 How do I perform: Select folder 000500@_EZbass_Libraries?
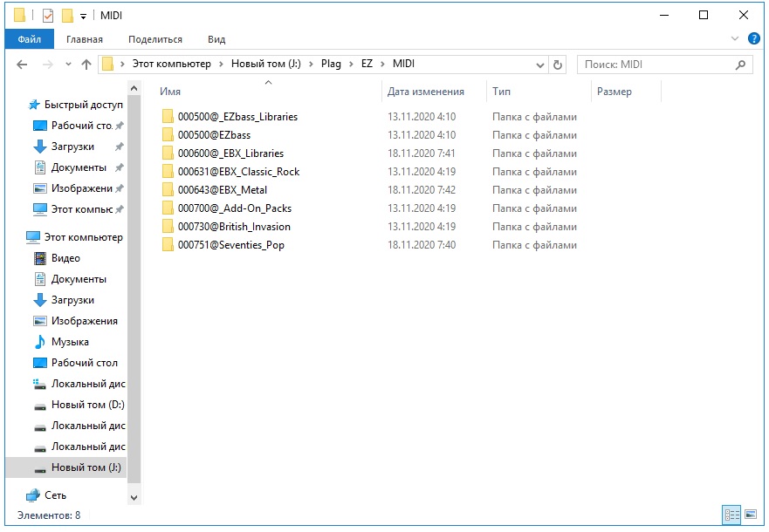tap(238, 117)
